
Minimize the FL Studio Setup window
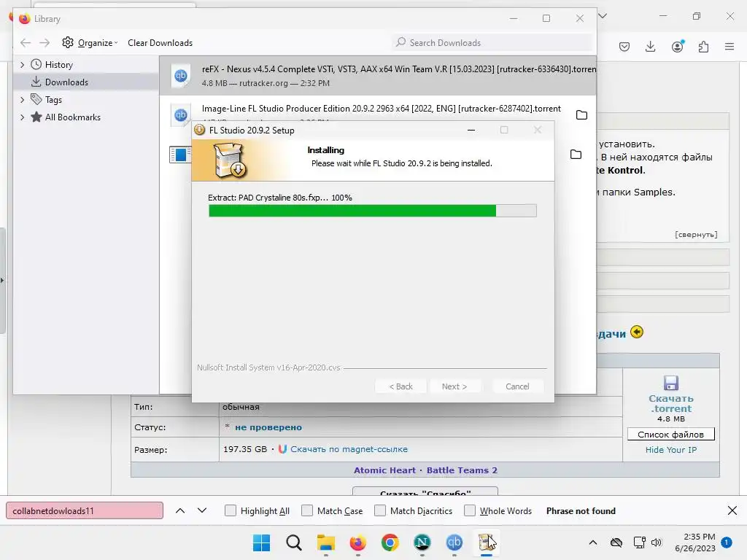(471, 130)
